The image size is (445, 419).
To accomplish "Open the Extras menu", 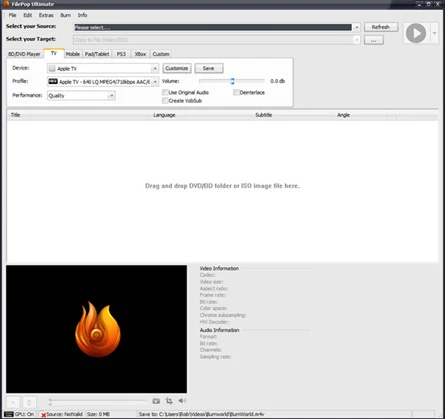I will (46, 15).
